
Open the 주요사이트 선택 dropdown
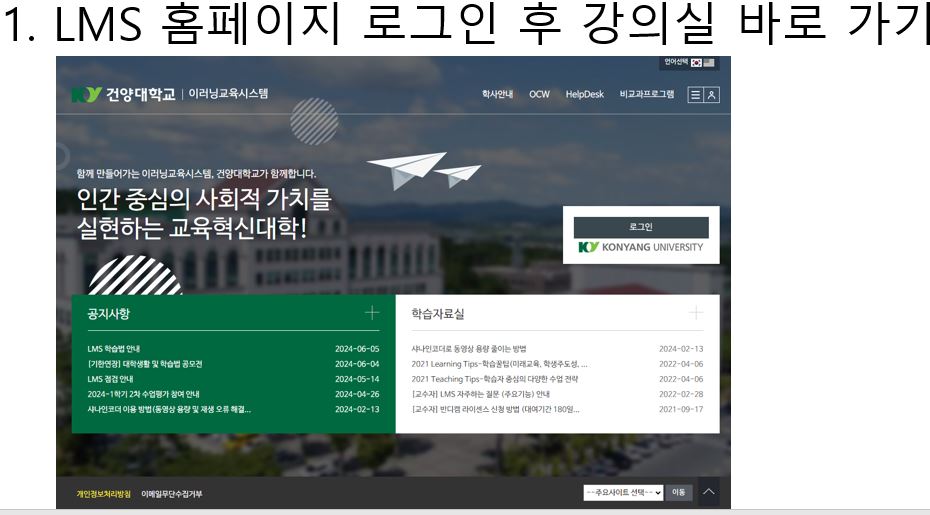coord(623,492)
